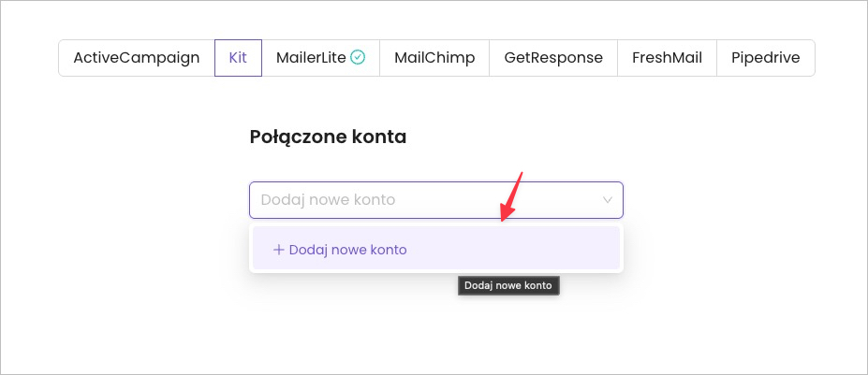Select the highlighted "Dodaj nowe konto" list option
Viewport: 868px width, 375px height.
click(348, 251)
